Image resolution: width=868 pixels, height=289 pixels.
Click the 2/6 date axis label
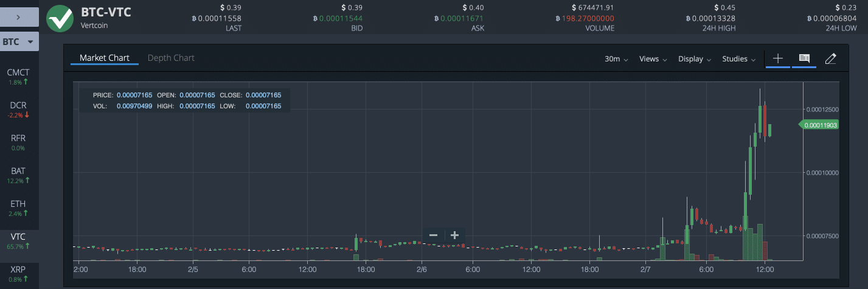pos(422,268)
